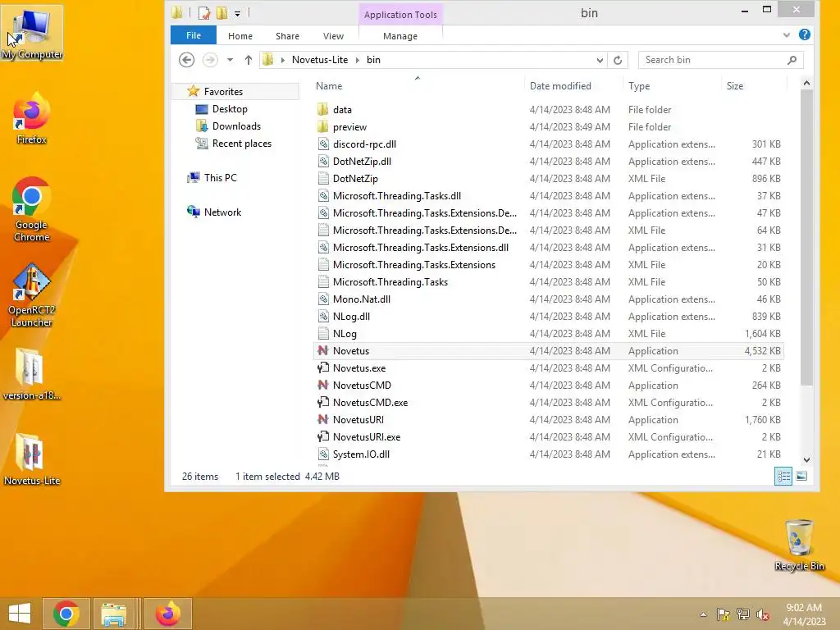Click the Application Tools contextual tab

pyautogui.click(x=400, y=15)
